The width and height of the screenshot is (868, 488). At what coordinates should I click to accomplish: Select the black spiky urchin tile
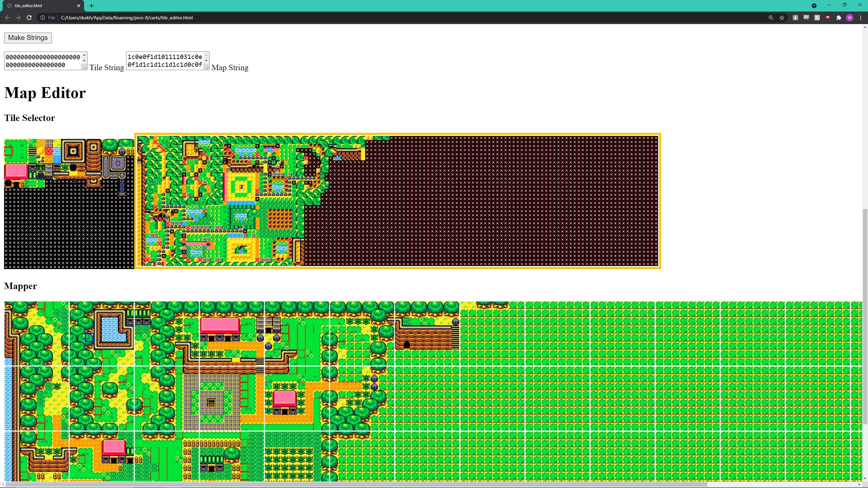click(73, 167)
